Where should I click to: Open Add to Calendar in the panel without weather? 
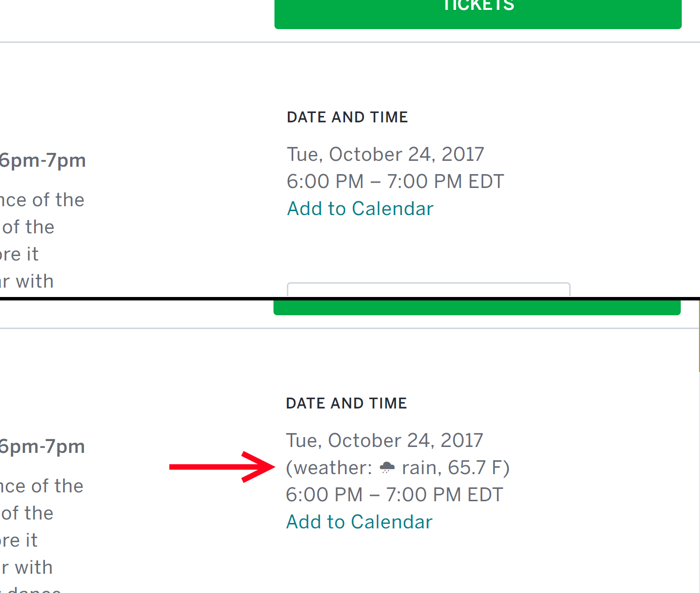coord(360,209)
